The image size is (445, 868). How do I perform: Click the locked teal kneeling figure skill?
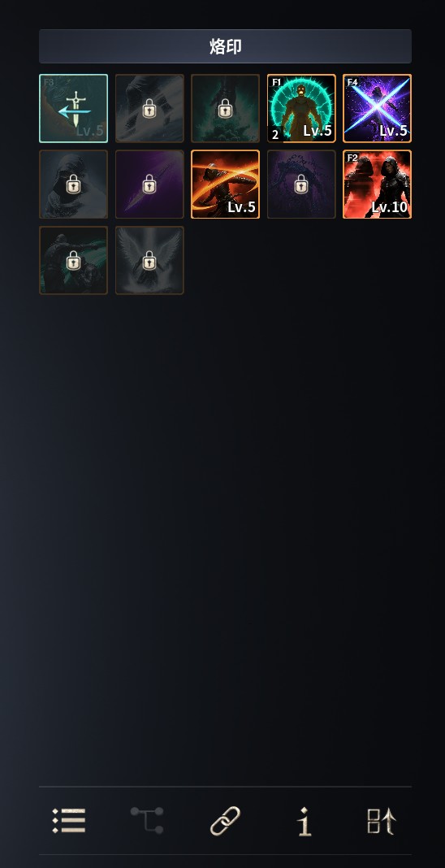point(226,109)
